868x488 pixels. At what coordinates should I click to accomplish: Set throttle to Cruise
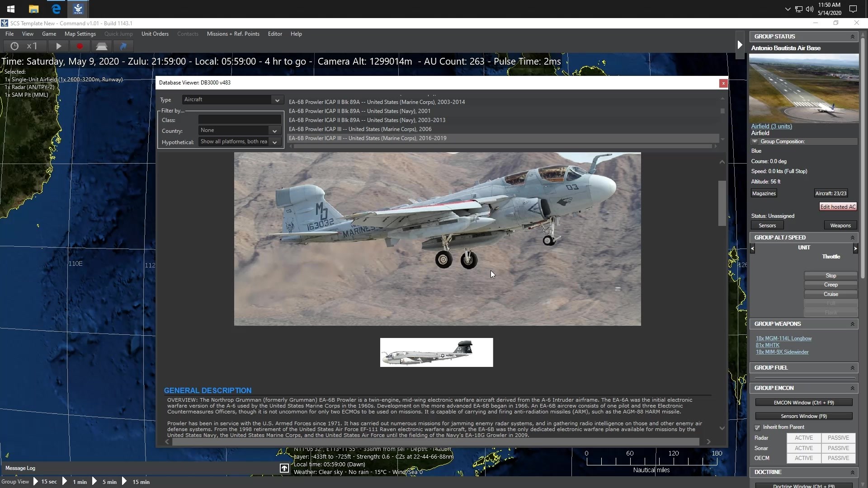(831, 294)
